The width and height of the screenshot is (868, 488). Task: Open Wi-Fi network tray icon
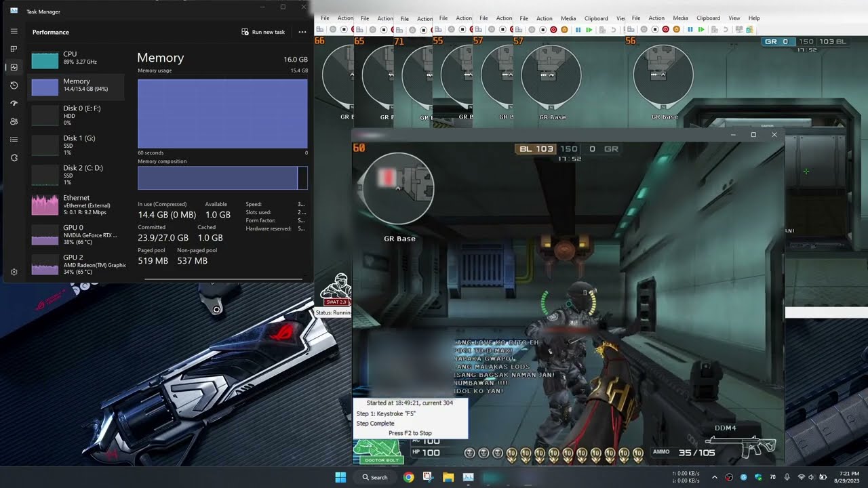click(802, 477)
